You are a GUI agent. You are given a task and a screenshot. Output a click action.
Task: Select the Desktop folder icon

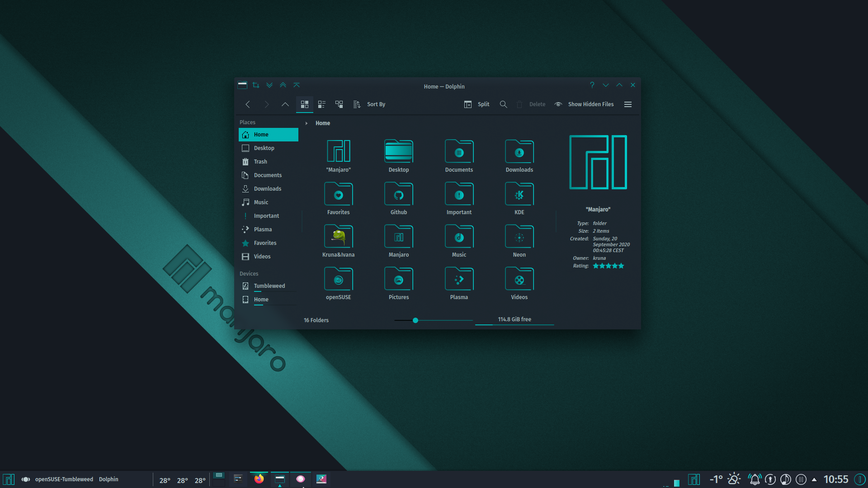pyautogui.click(x=399, y=151)
